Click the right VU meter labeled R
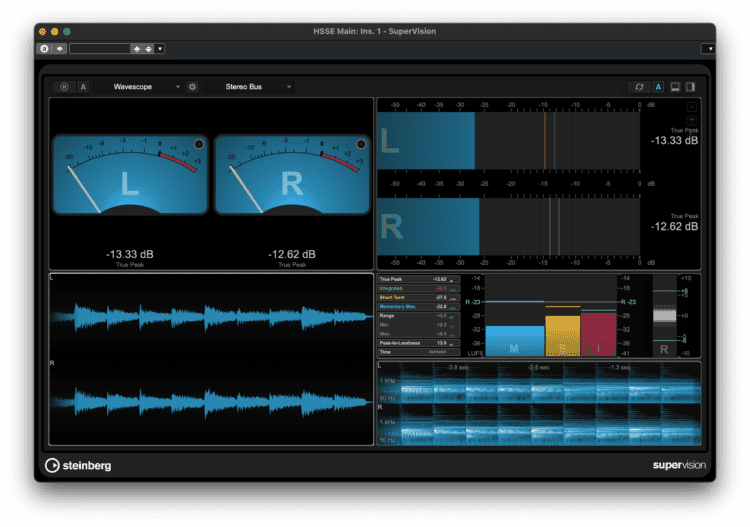Image resolution: width=750 pixels, height=527 pixels. pos(292,175)
